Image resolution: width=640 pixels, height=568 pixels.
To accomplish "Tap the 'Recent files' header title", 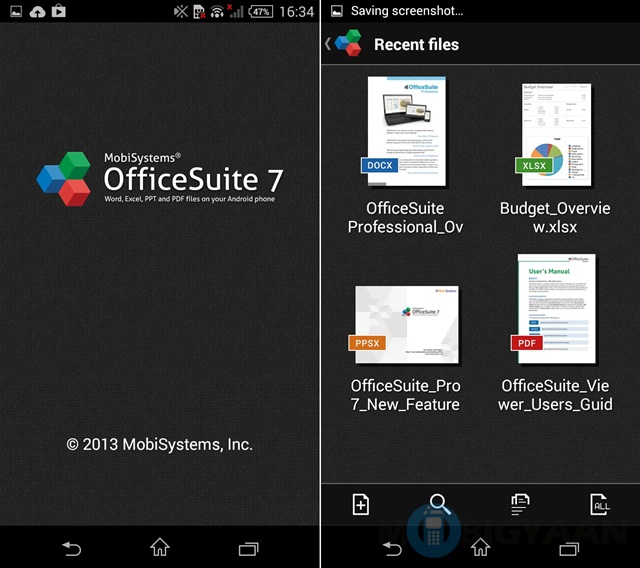I will [x=416, y=44].
